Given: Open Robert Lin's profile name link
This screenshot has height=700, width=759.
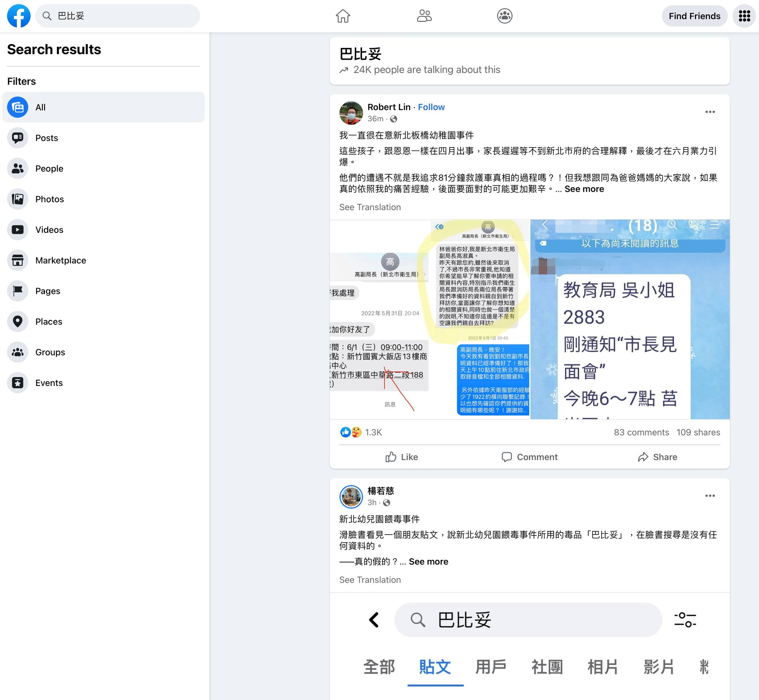Looking at the screenshot, I should click(389, 107).
